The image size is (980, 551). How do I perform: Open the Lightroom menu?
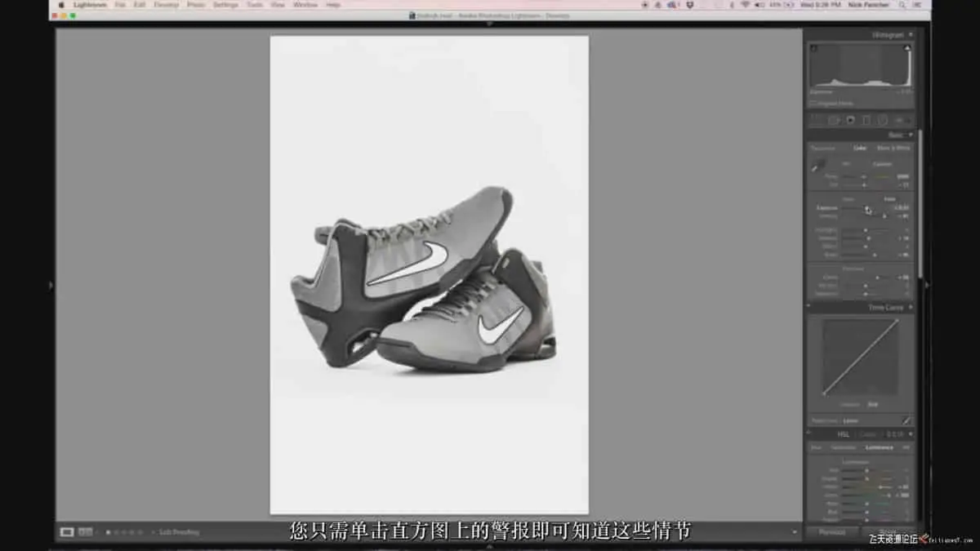pos(89,5)
